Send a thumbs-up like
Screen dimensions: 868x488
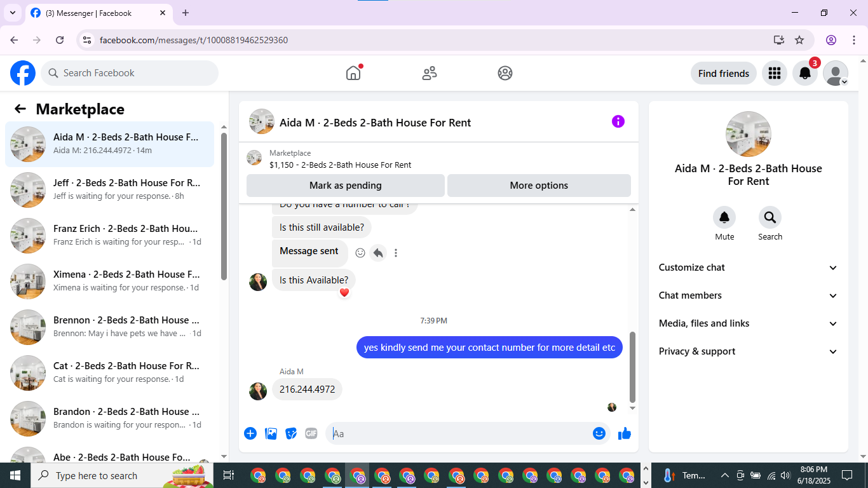pyautogui.click(x=625, y=433)
